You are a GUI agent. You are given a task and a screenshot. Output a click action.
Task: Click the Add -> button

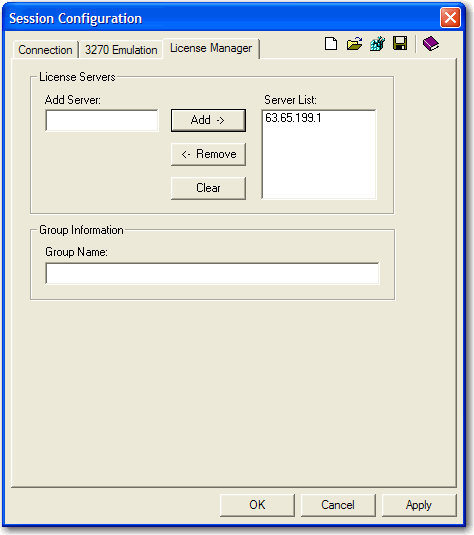[208, 120]
